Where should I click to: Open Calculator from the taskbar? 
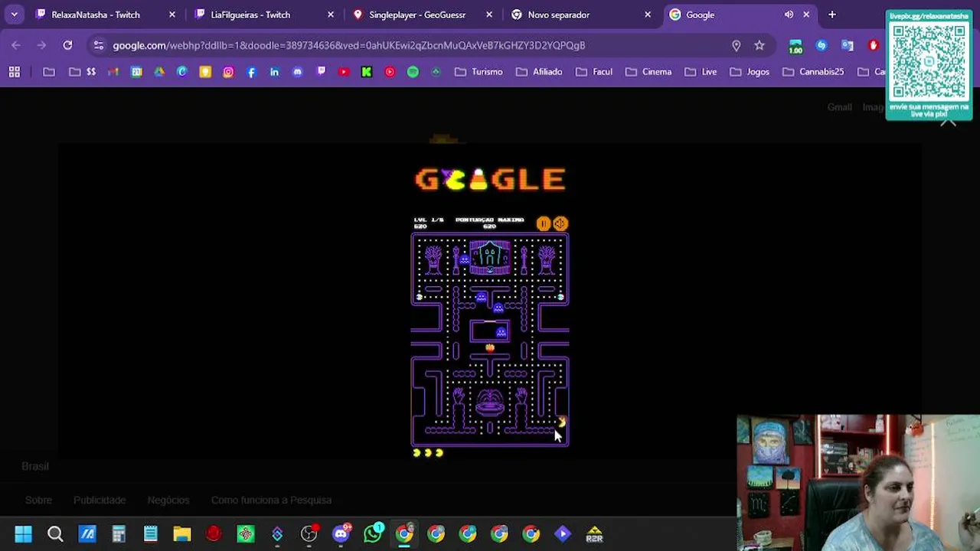[x=119, y=534]
